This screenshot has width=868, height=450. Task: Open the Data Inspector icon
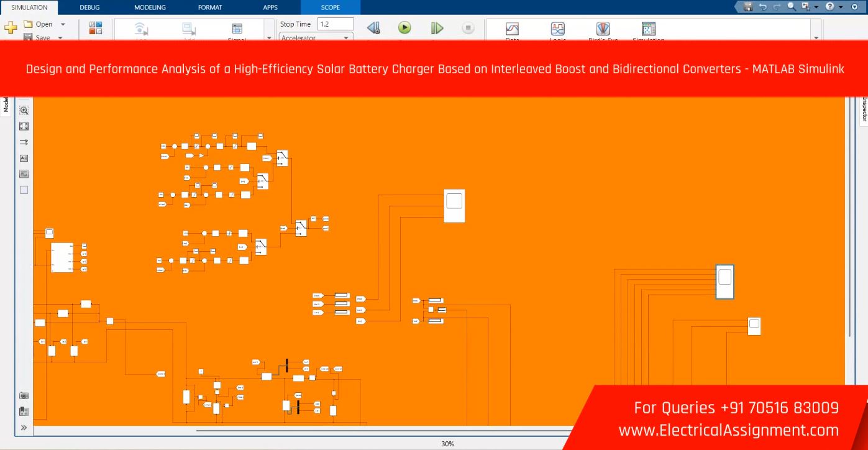[x=512, y=29]
